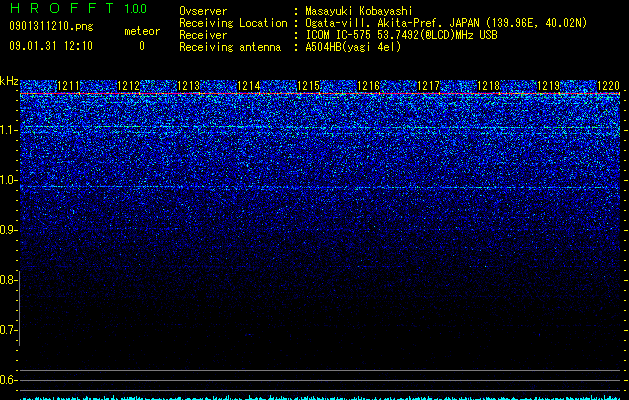The height and width of the screenshot is (400, 629).
Task: Select the 0.9 frequency axis label
Action: [x=9, y=230]
